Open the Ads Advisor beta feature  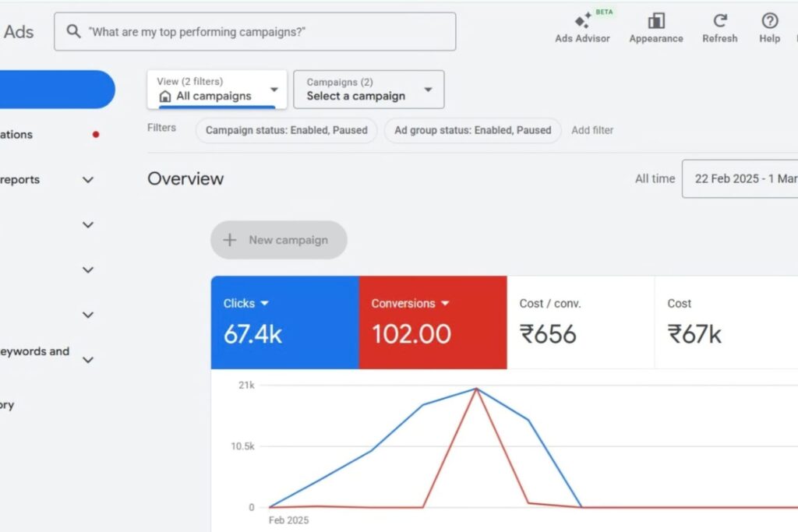click(x=582, y=26)
